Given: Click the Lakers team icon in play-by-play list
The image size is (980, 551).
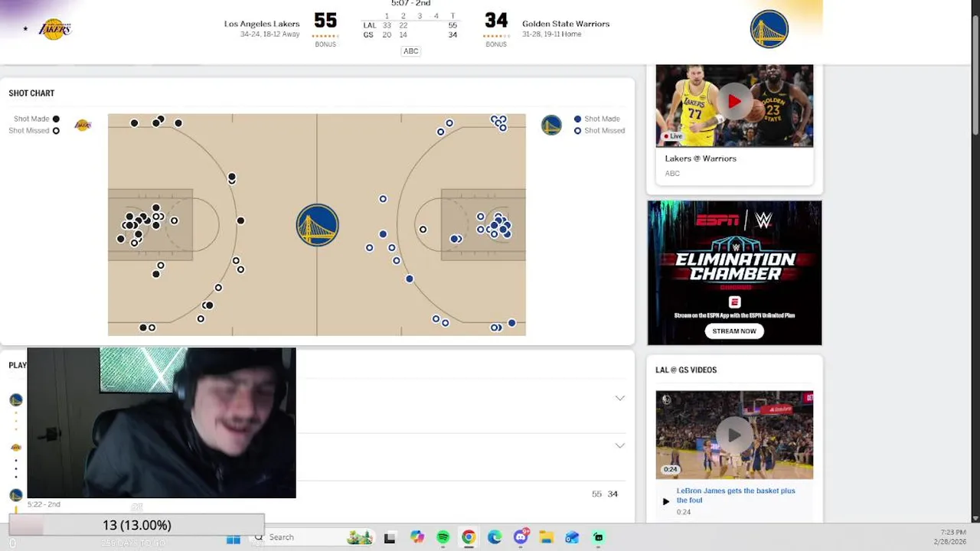Looking at the screenshot, I should (x=15, y=447).
